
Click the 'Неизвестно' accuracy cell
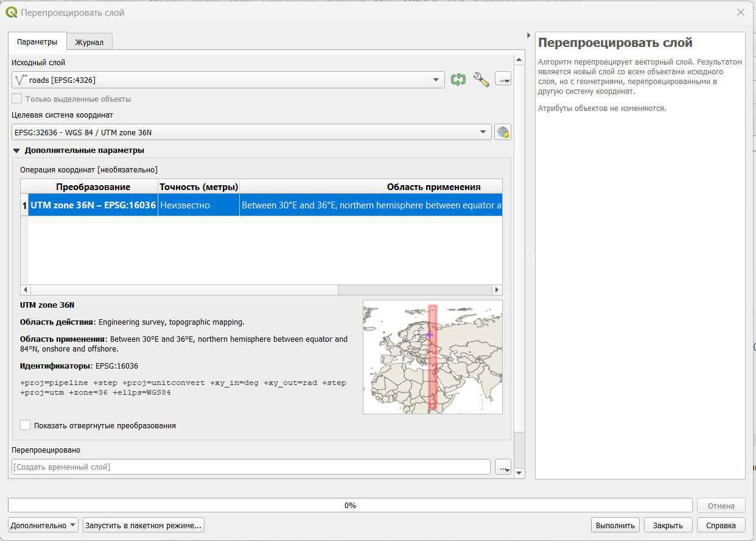tap(198, 205)
